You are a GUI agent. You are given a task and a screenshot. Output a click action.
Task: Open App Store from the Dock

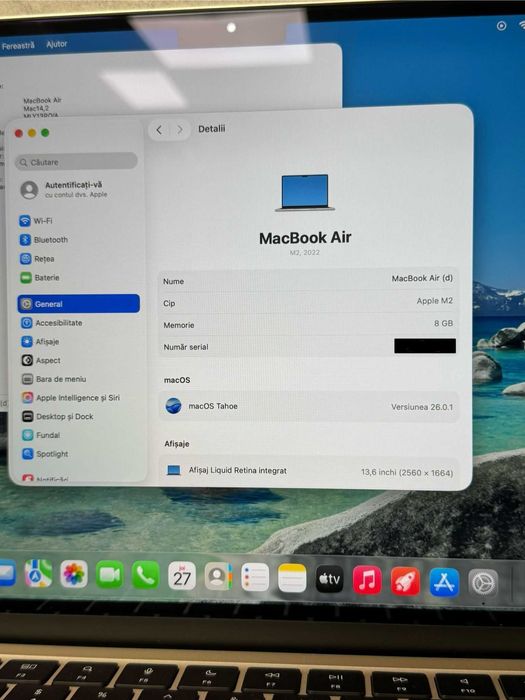point(444,583)
